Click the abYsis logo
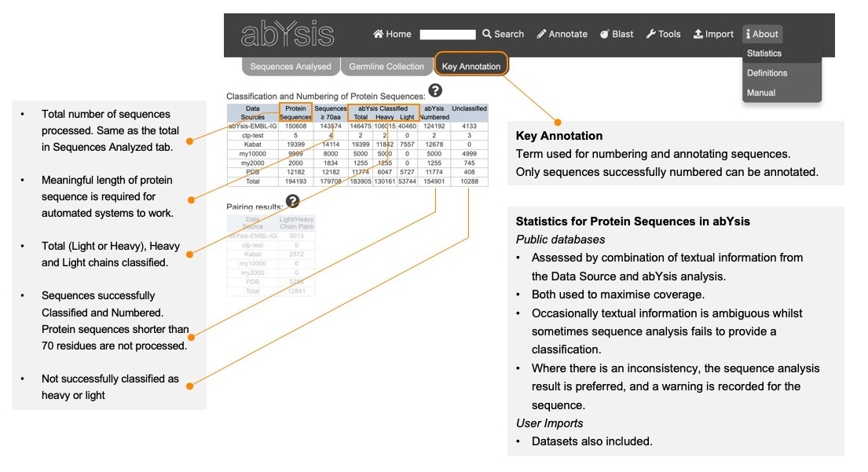This screenshot has width=868, height=472. [288, 34]
